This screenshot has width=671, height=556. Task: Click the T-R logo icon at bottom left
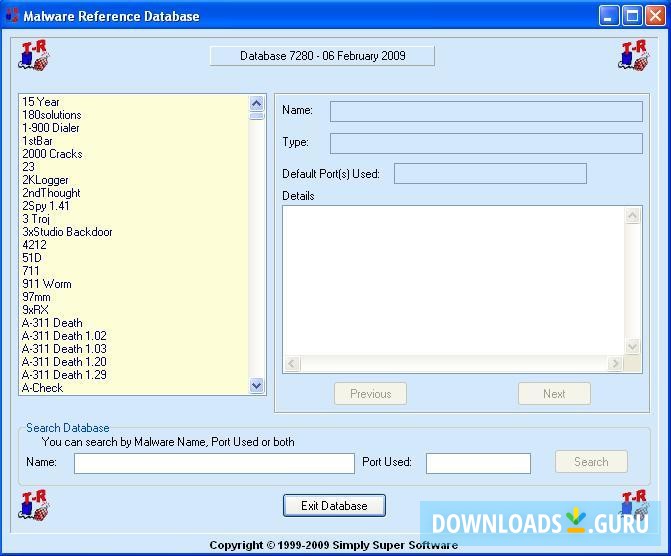point(34,505)
